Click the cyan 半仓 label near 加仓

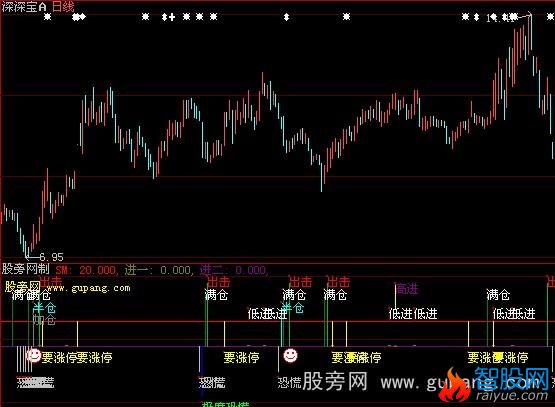click(x=44, y=308)
